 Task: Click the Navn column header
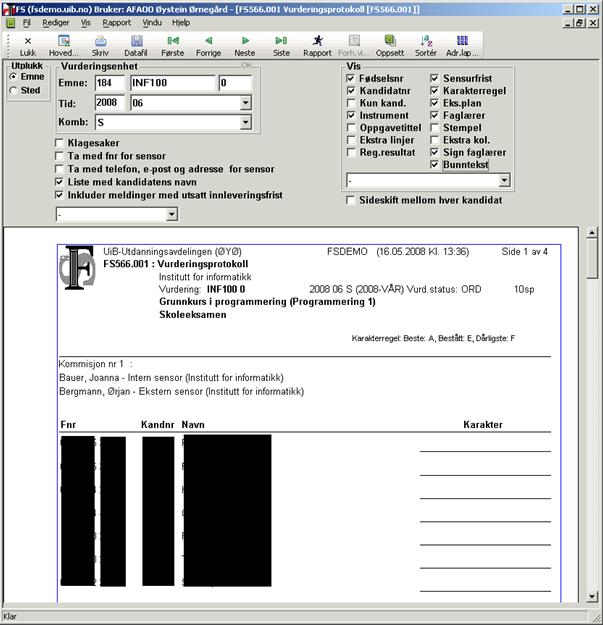click(193, 425)
